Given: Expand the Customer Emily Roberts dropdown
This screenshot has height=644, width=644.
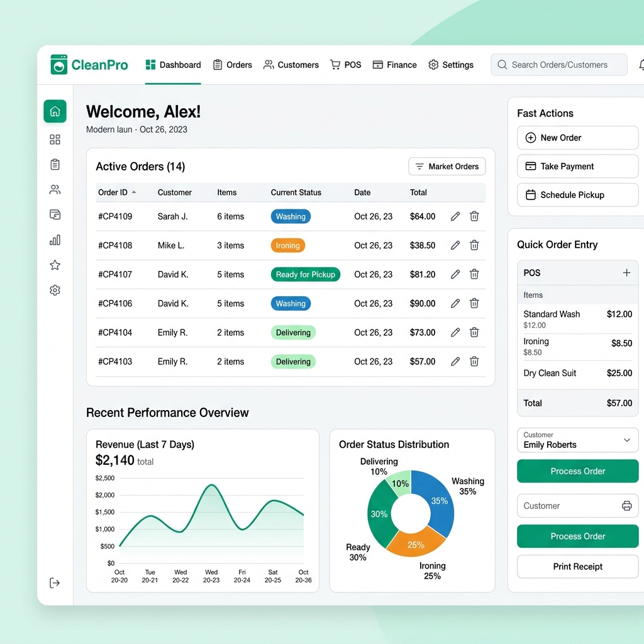Looking at the screenshot, I should click(x=577, y=440).
